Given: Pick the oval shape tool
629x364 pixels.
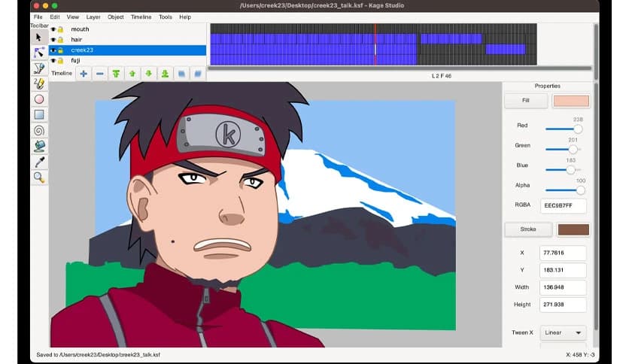Looking at the screenshot, I should click(x=39, y=99).
